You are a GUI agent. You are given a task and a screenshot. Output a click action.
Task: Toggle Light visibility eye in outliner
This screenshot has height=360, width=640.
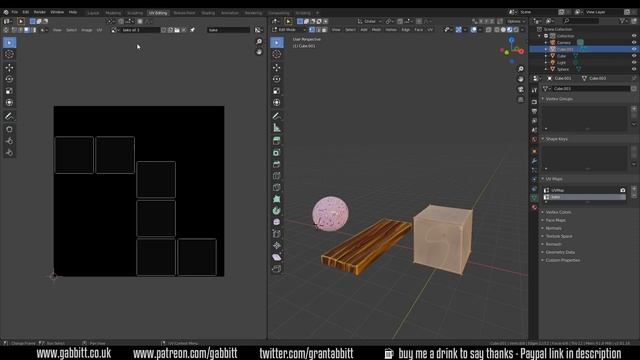634,62
